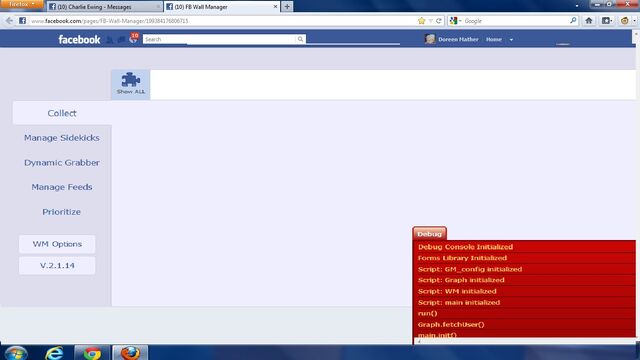The height and width of the screenshot is (360, 640).
Task: Bookmark this page with the star icon
Action: [421, 21]
